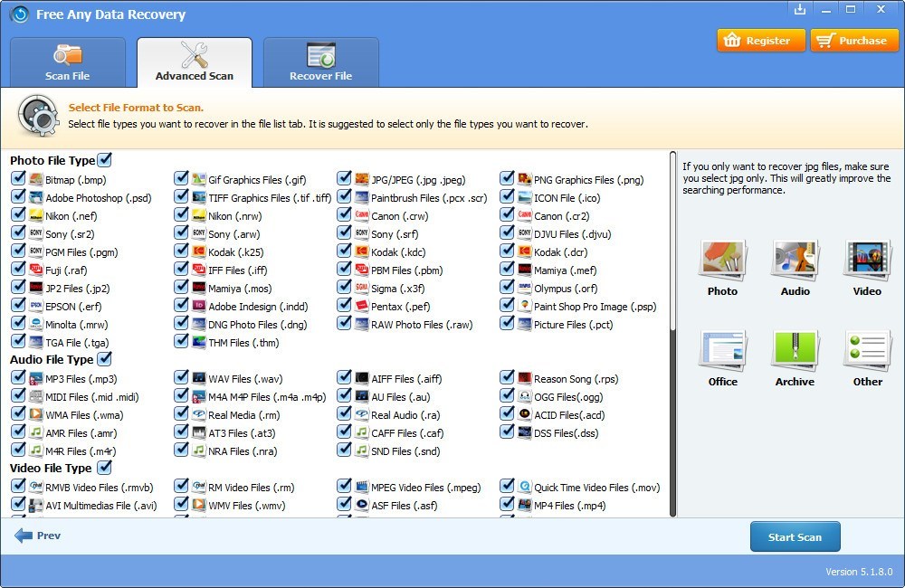Disable PNG Graphics Files (.png)
The height and width of the screenshot is (588, 905).
[507, 179]
